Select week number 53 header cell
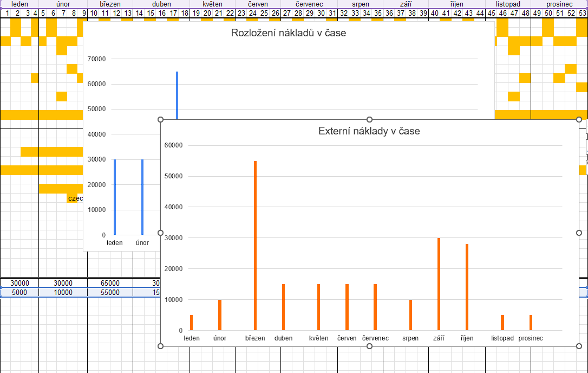The width and height of the screenshot is (588, 373). pos(582,13)
